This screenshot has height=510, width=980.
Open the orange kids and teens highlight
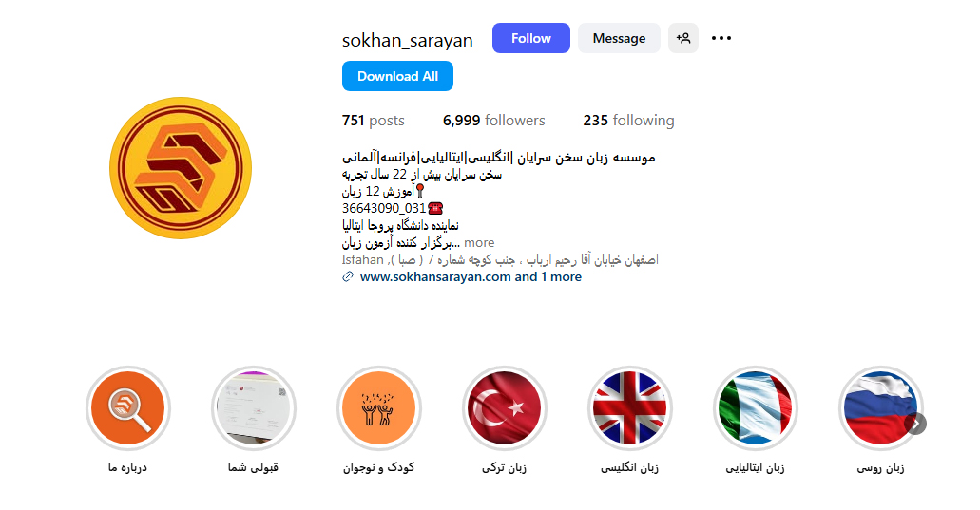point(378,408)
